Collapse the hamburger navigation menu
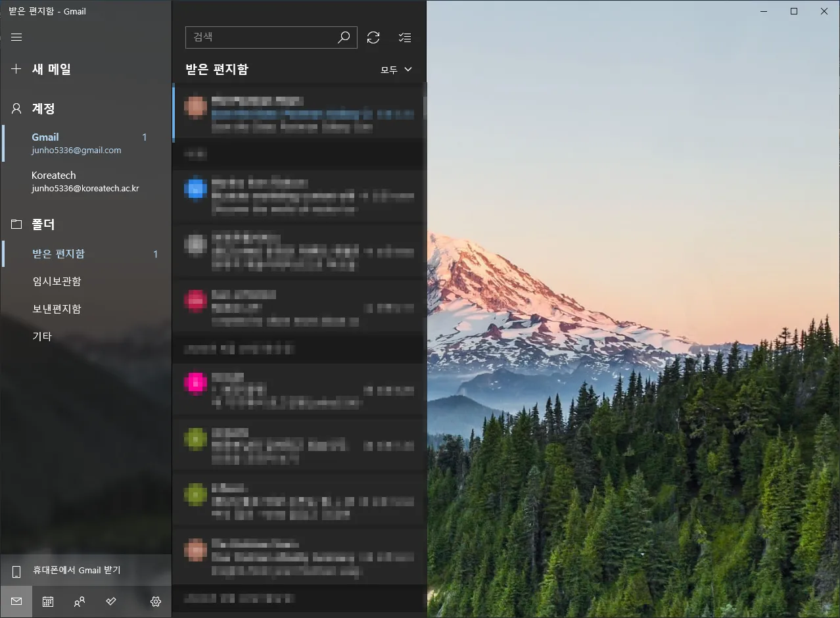Image resolution: width=840 pixels, height=618 pixels. (16, 37)
